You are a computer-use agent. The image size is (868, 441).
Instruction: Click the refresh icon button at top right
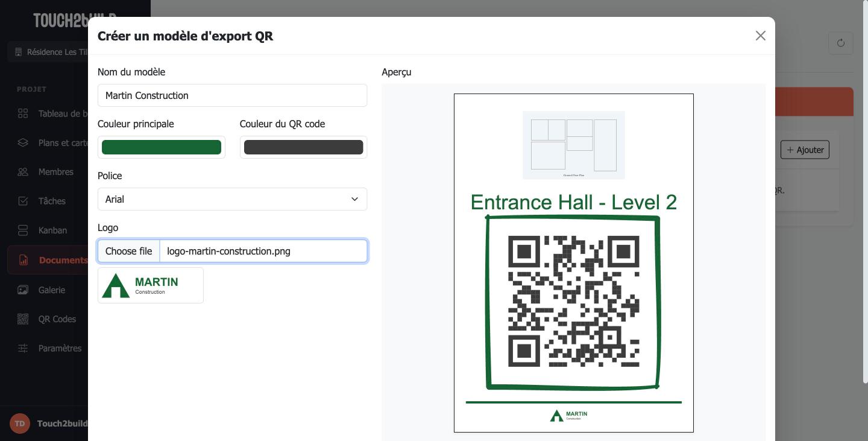tap(841, 43)
